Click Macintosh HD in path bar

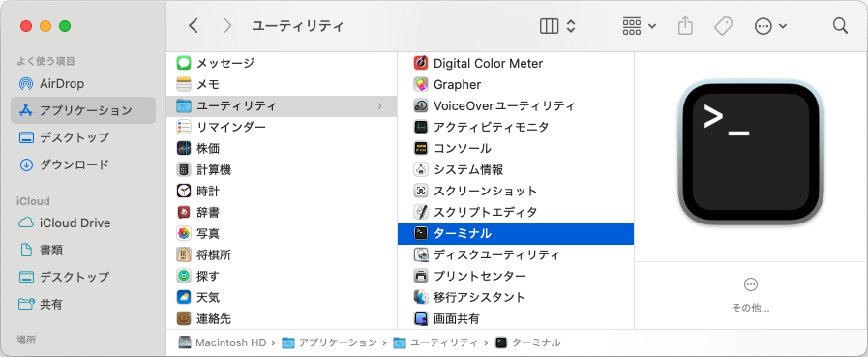click(223, 342)
